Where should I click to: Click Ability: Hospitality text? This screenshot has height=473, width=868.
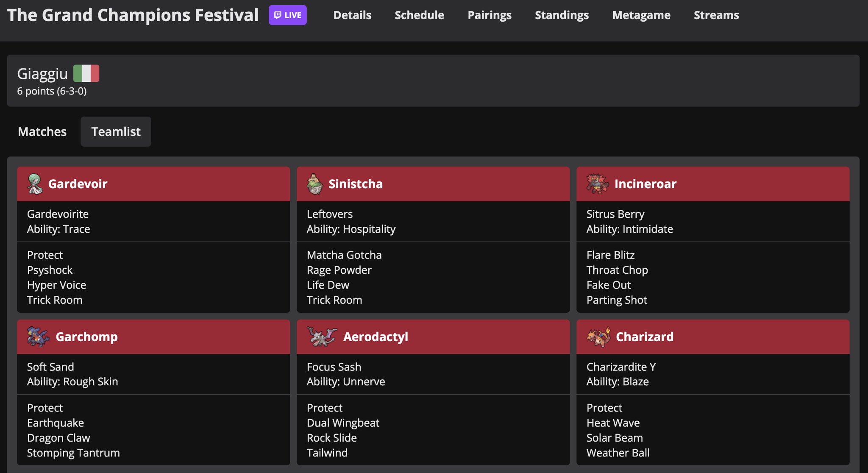coord(351,229)
